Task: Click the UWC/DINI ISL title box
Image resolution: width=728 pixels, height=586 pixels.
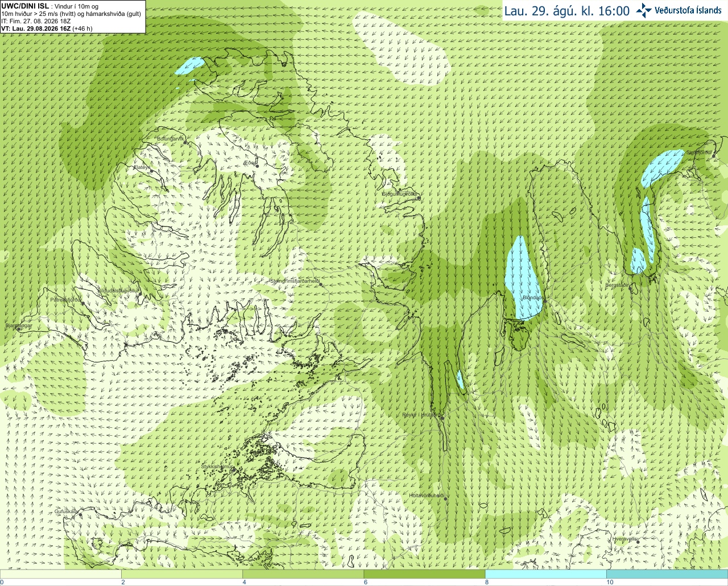Action: coord(73,16)
